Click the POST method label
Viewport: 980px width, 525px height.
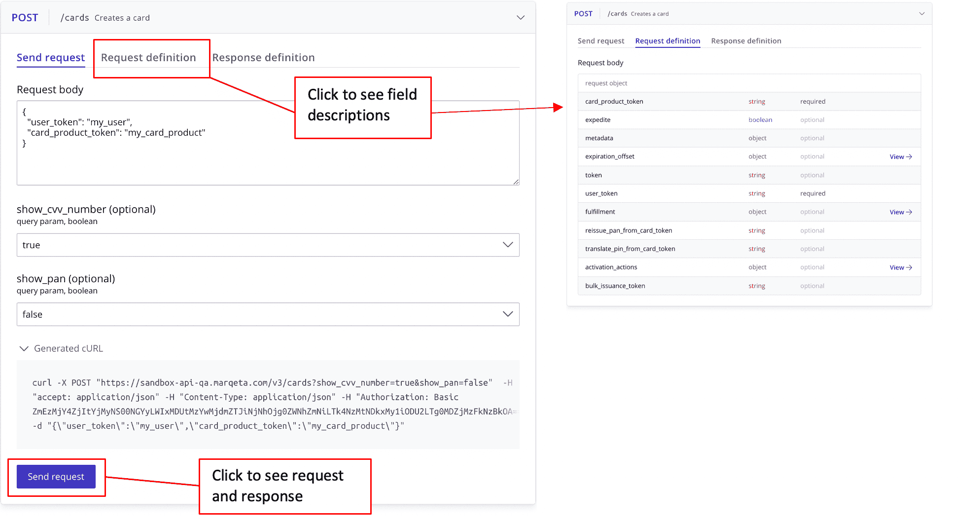[25, 17]
